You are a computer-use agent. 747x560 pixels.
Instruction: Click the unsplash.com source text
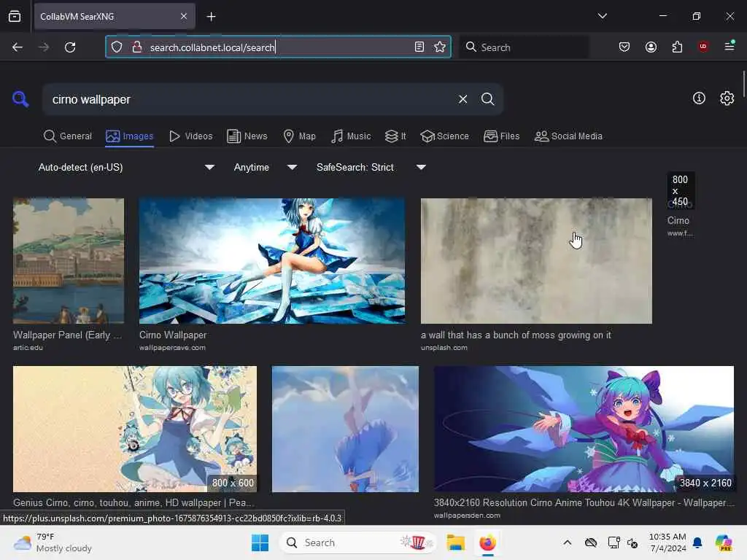pos(444,348)
